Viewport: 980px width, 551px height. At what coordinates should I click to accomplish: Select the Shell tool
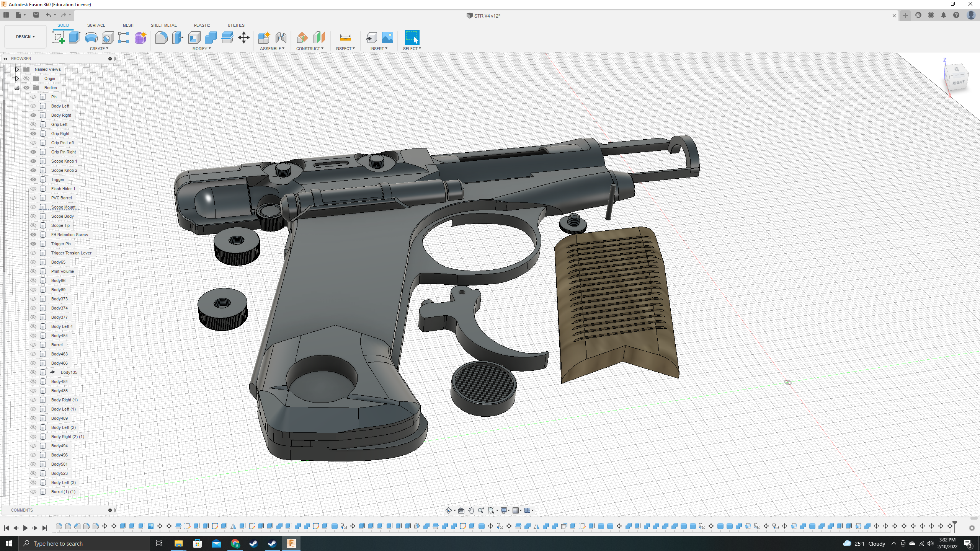coord(194,37)
